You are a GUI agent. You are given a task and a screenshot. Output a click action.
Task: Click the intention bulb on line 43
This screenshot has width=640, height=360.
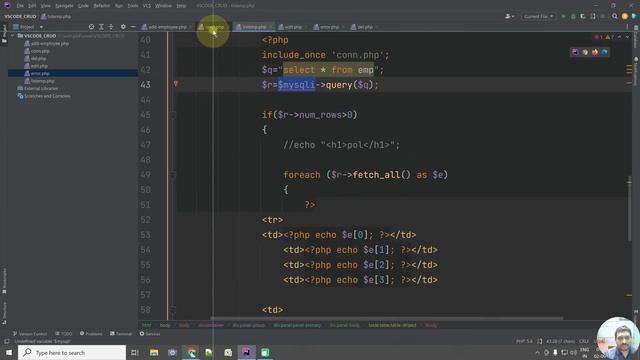(x=176, y=84)
